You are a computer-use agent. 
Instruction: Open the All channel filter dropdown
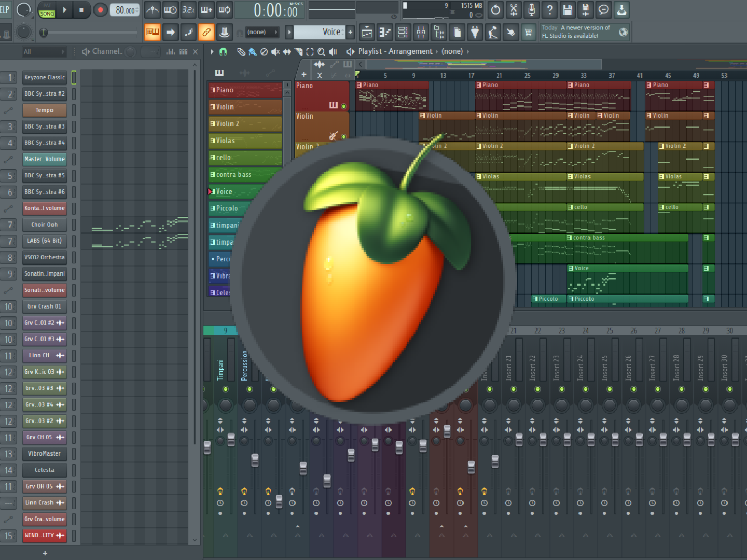pos(44,51)
